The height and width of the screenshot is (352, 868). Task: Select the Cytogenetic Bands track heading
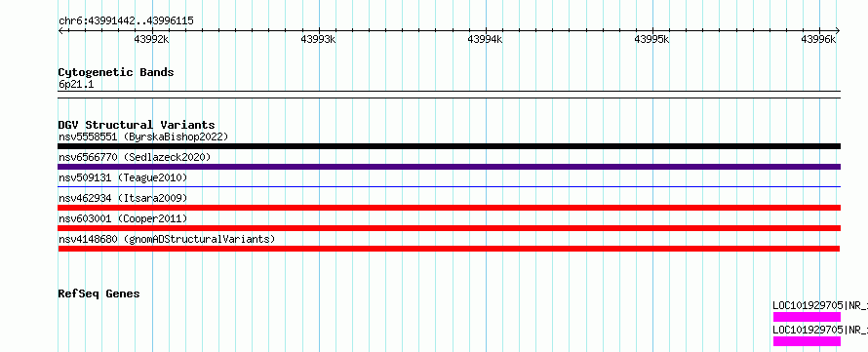pos(116,72)
